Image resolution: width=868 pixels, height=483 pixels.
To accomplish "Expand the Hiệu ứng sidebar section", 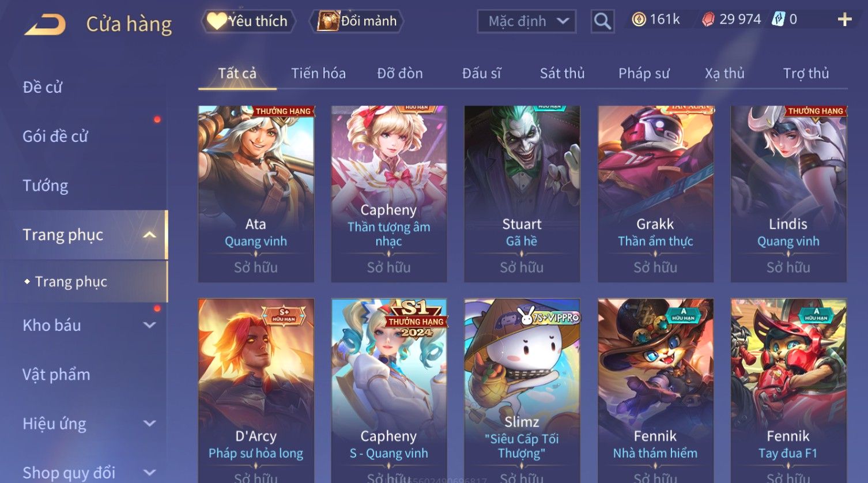I will (x=149, y=424).
